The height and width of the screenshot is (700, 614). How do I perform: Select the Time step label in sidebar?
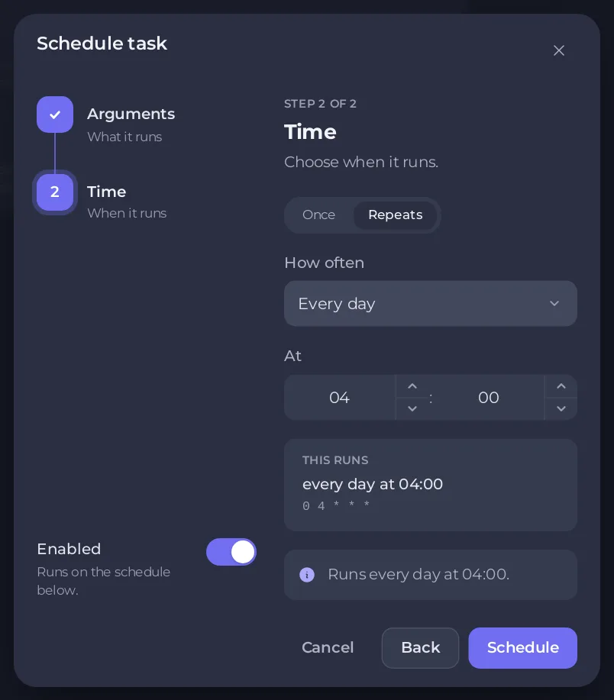point(106,192)
